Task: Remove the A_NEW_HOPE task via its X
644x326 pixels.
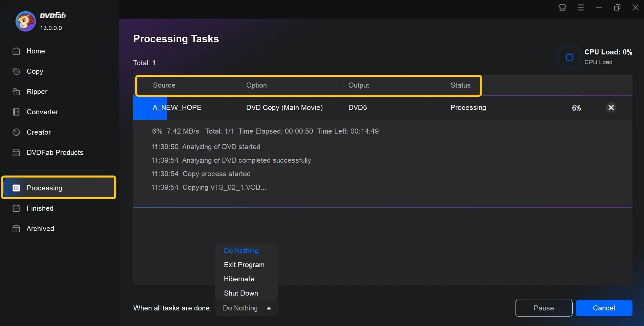Action: (x=611, y=108)
